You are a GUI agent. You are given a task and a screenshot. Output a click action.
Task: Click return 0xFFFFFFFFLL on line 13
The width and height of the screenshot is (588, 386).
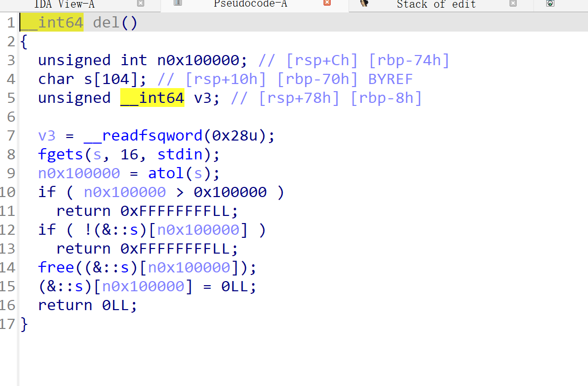pos(147,249)
